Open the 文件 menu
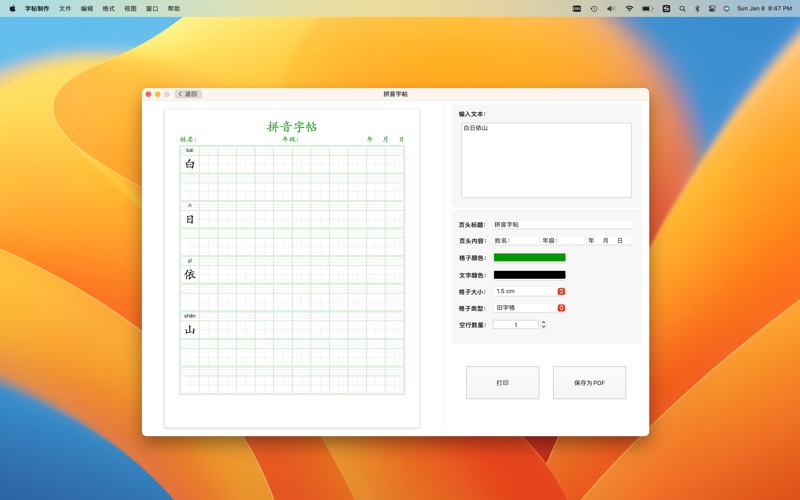Image resolution: width=800 pixels, height=500 pixels. [x=65, y=8]
